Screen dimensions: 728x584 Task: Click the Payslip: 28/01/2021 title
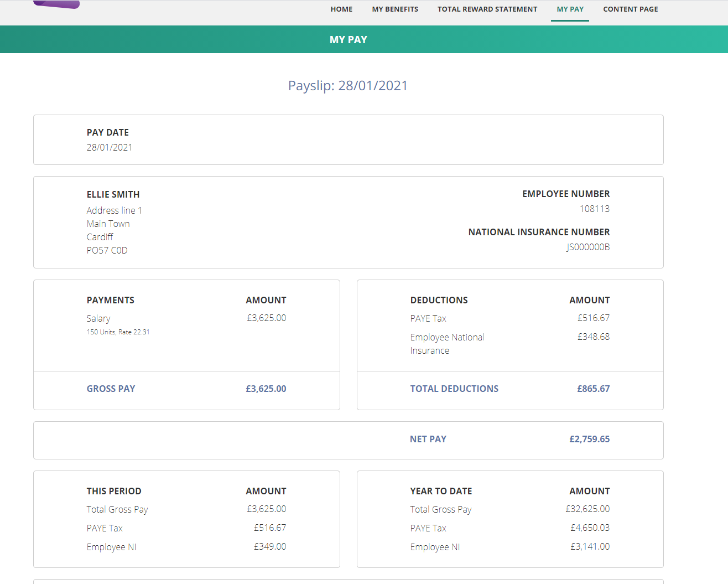tap(348, 86)
